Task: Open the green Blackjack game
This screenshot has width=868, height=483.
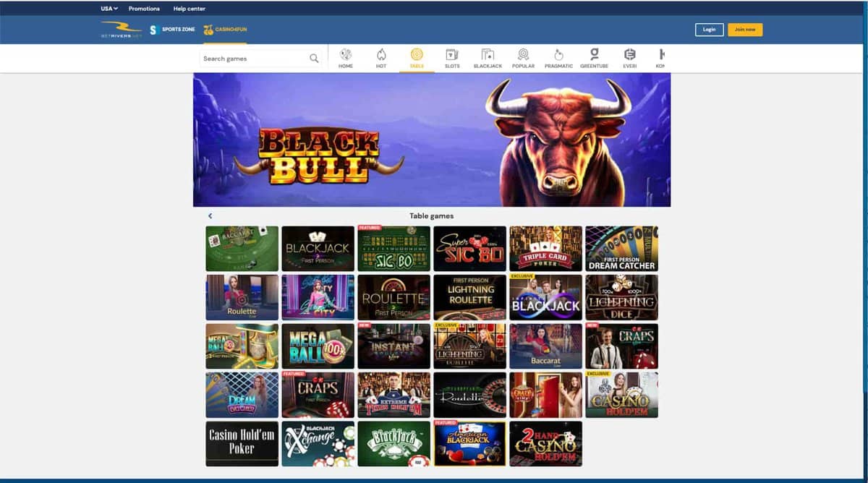Action: point(393,444)
